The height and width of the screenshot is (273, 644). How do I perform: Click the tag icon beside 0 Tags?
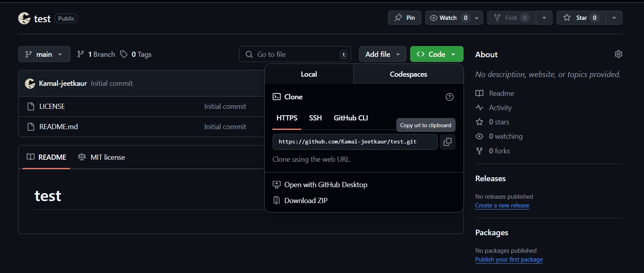point(124,54)
